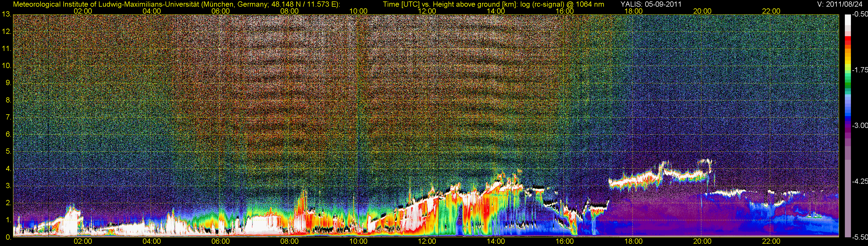Select the "-3.00" colour scale value
Screen dimensions: 868x246
pyautogui.click(x=860, y=126)
